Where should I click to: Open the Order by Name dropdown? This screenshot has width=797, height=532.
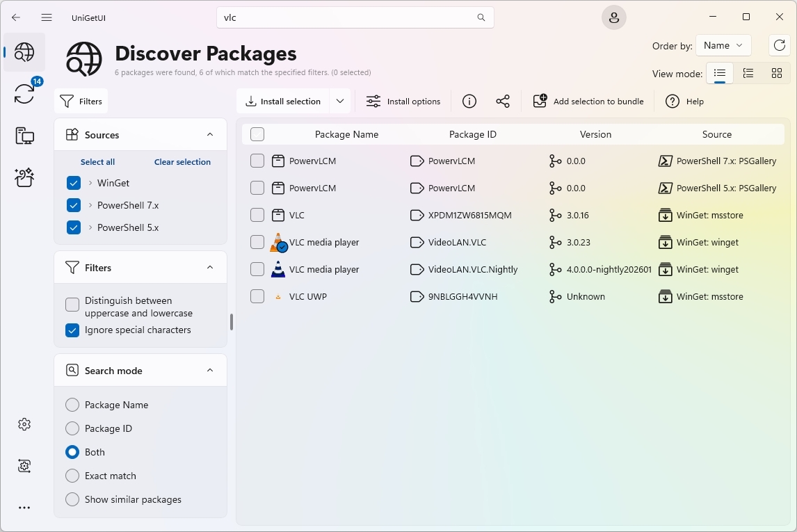click(723, 46)
